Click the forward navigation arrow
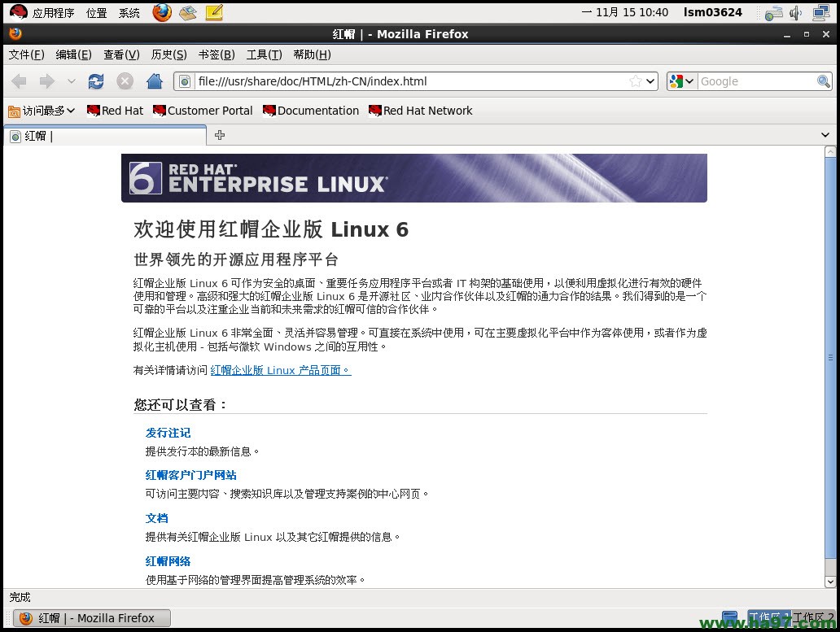 click(x=47, y=81)
